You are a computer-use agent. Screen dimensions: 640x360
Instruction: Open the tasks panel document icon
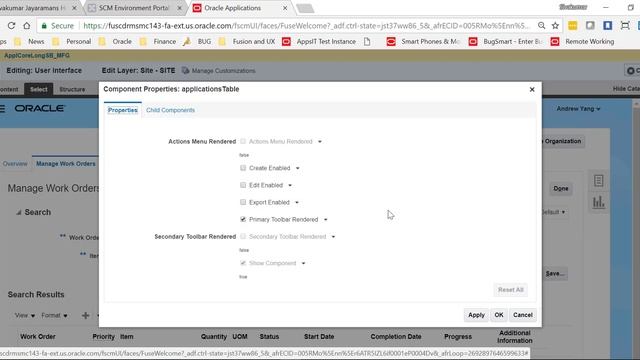coord(598,181)
